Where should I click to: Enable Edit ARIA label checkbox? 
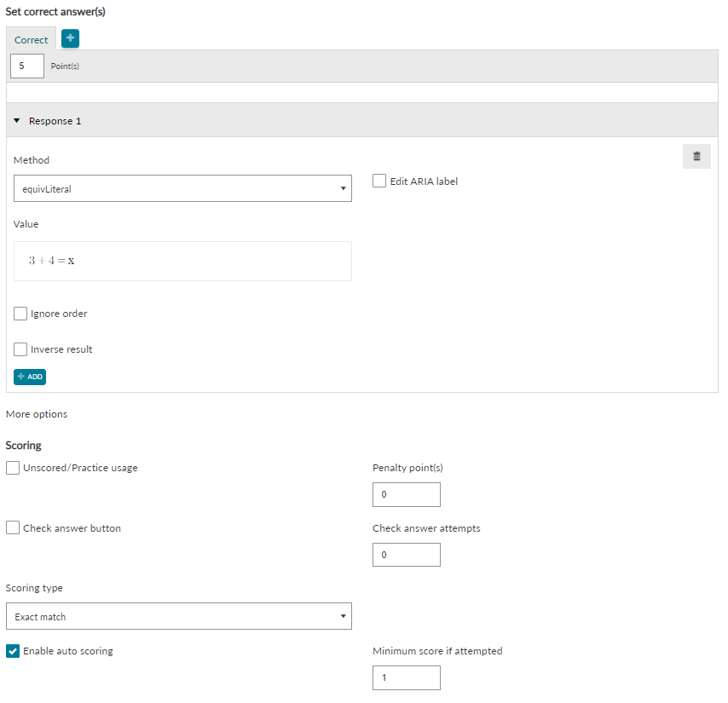point(379,181)
